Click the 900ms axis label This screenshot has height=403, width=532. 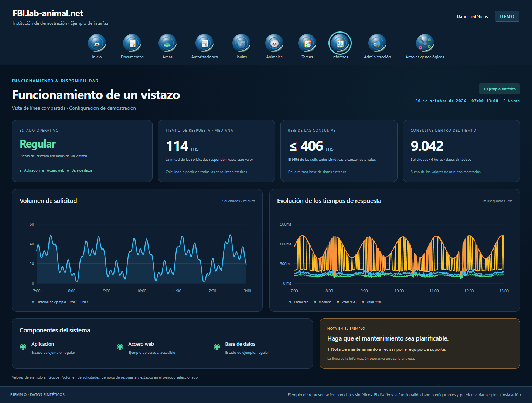point(286,224)
